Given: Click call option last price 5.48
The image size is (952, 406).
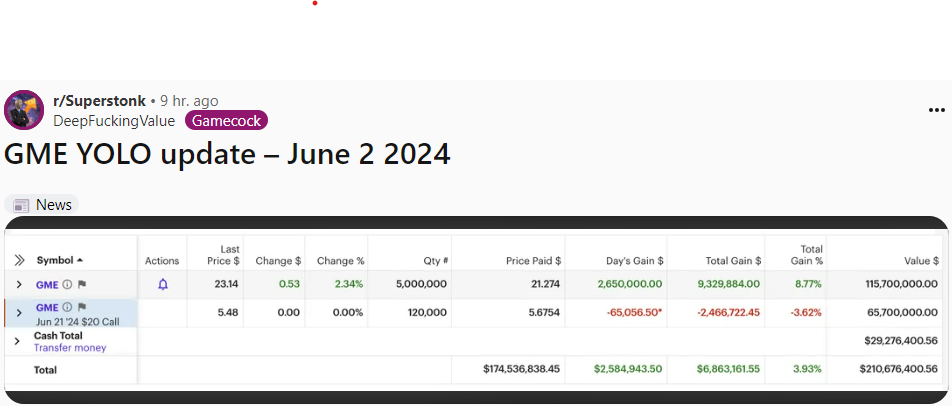Looking at the screenshot, I should pyautogui.click(x=228, y=313).
